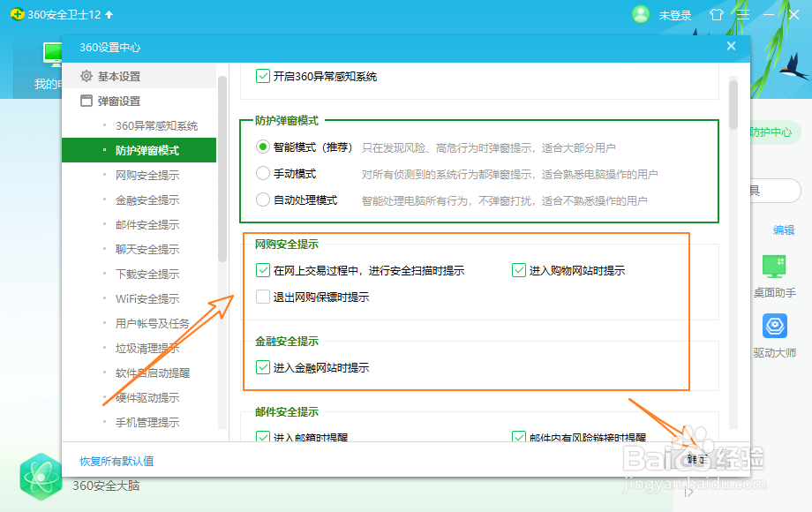Open 聊天安全提示 sidebar item
The height and width of the screenshot is (512, 812).
click(147, 250)
